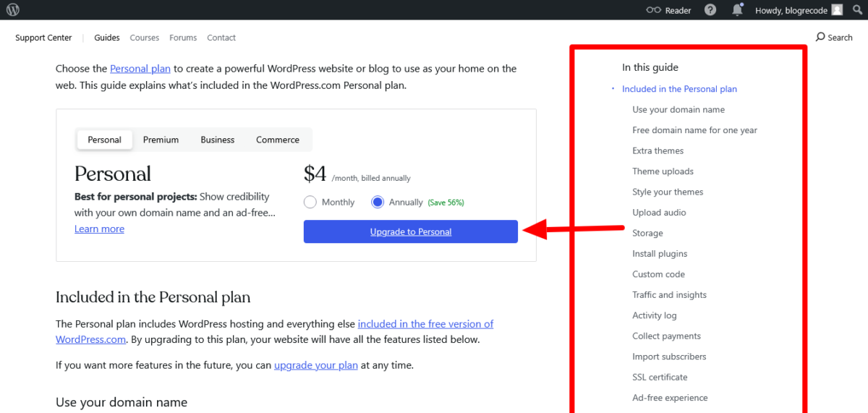This screenshot has height=413, width=868.
Task: Jump to Extra themes section
Action: (x=658, y=151)
